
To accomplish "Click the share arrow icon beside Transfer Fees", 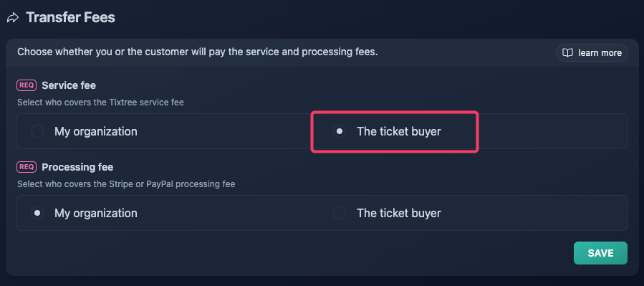I will (x=13, y=18).
